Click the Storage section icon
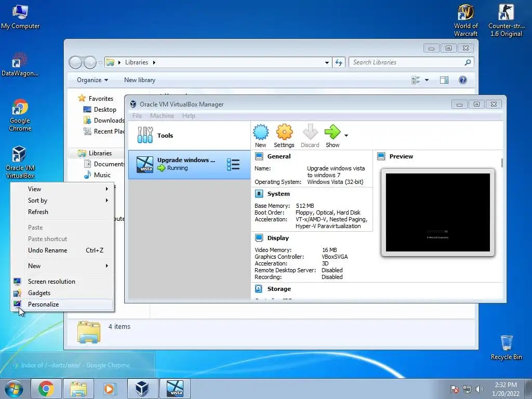Image resolution: width=532 pixels, height=399 pixels. [x=259, y=289]
